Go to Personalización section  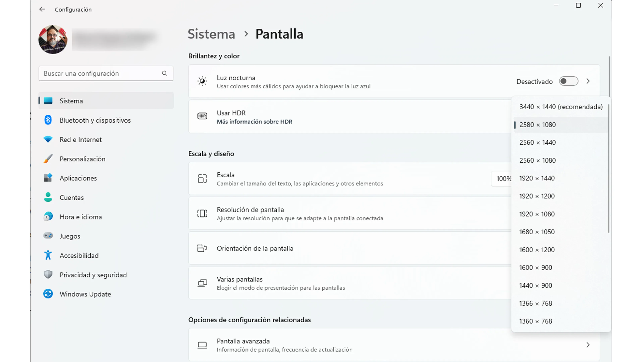point(106,159)
